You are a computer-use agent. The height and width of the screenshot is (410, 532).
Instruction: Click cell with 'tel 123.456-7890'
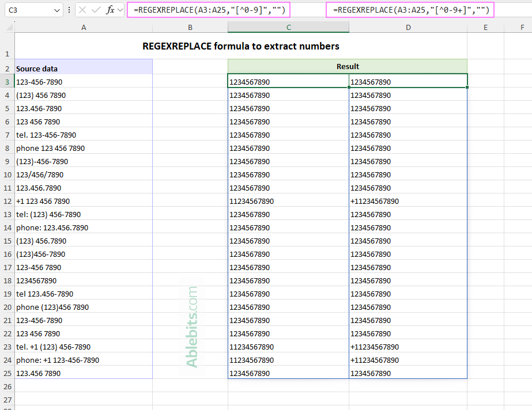pyautogui.click(x=84, y=294)
